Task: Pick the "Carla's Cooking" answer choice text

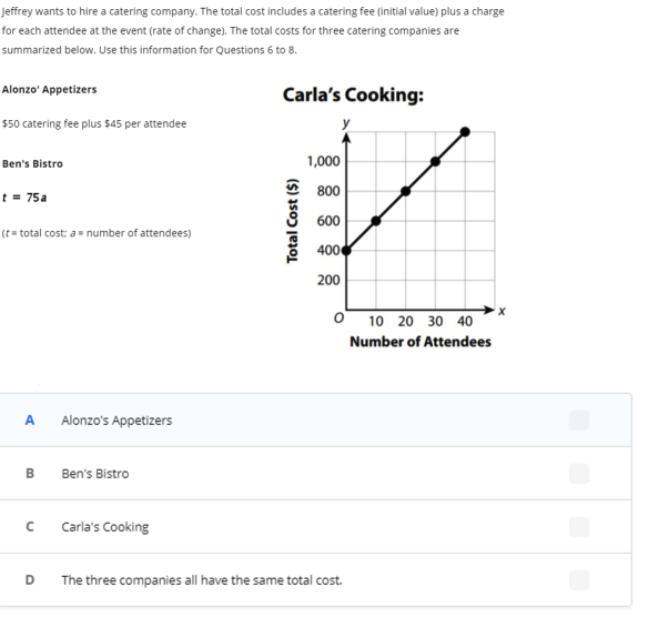Action: click(x=105, y=527)
